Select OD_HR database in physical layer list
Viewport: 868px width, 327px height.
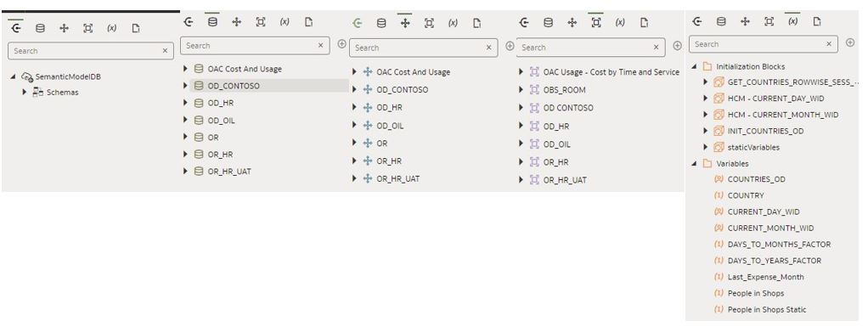(x=220, y=103)
